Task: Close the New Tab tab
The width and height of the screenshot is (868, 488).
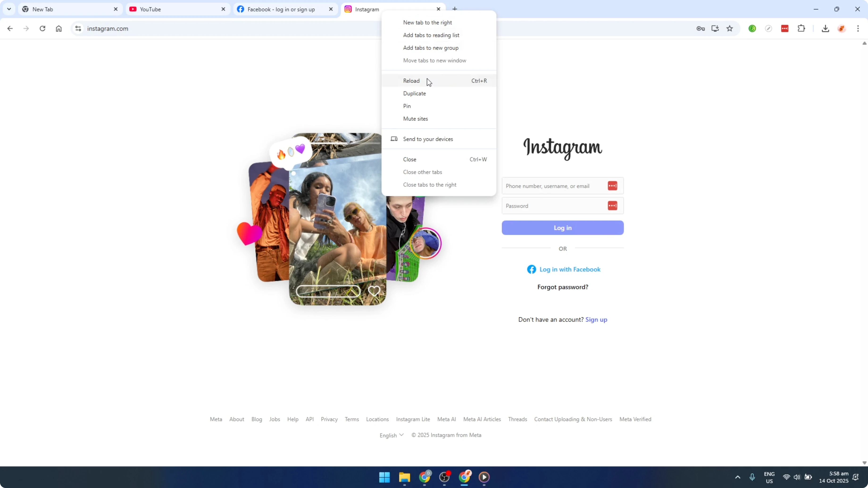Action: point(116,9)
